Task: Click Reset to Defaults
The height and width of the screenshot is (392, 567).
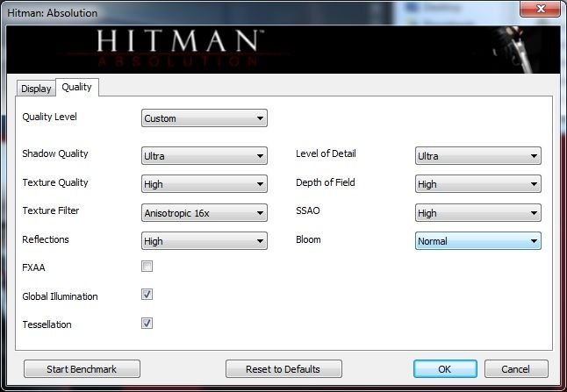Action: (x=283, y=369)
